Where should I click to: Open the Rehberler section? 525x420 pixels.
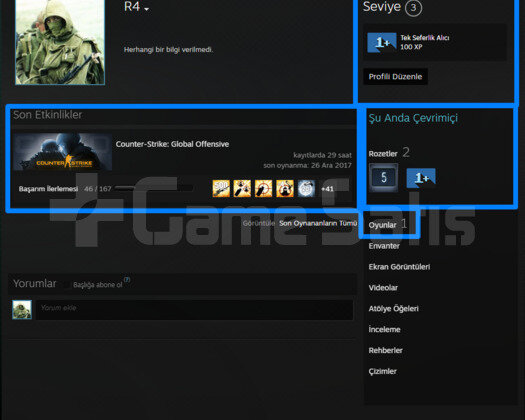[x=385, y=350]
